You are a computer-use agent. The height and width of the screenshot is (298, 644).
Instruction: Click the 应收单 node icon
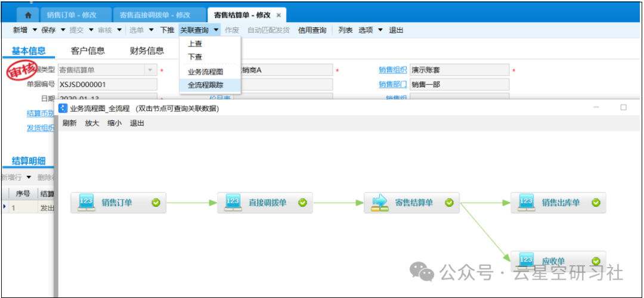point(526,260)
